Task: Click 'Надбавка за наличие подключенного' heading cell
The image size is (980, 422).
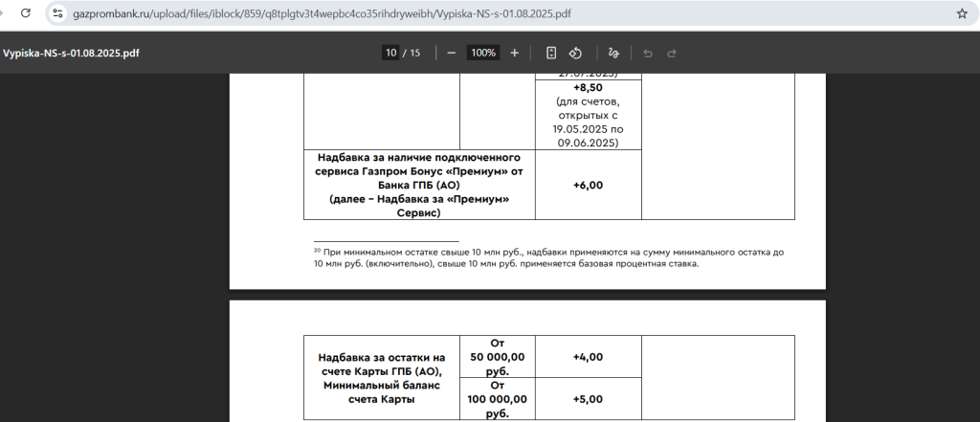Action: (419, 185)
